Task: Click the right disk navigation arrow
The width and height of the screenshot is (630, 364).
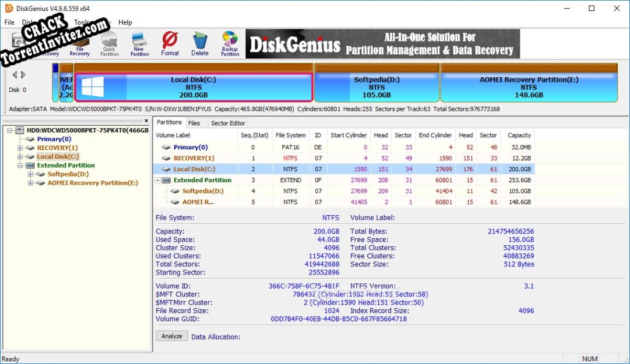Action: click(x=23, y=74)
